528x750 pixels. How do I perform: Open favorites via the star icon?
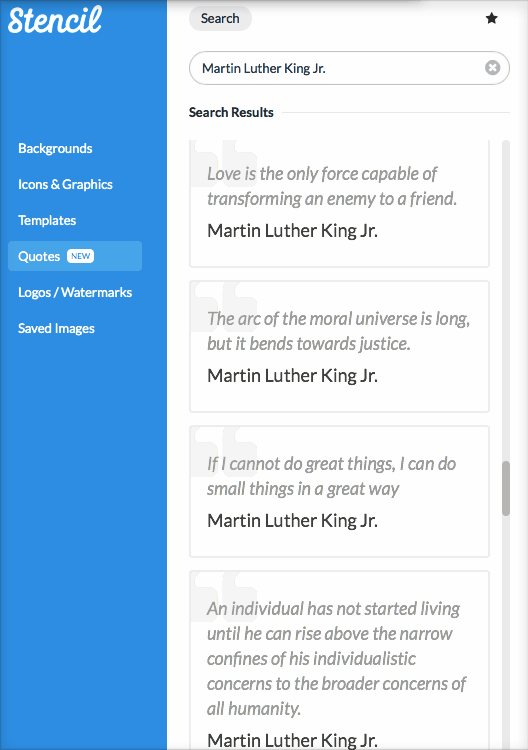(x=491, y=19)
